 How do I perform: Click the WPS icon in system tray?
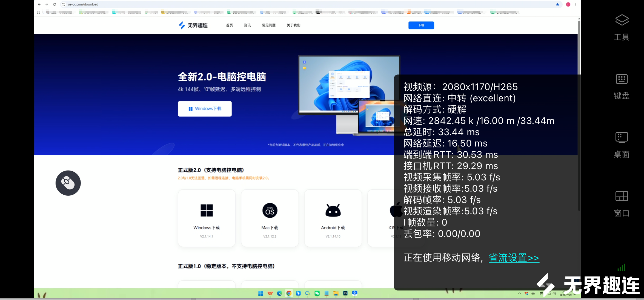(x=526, y=293)
